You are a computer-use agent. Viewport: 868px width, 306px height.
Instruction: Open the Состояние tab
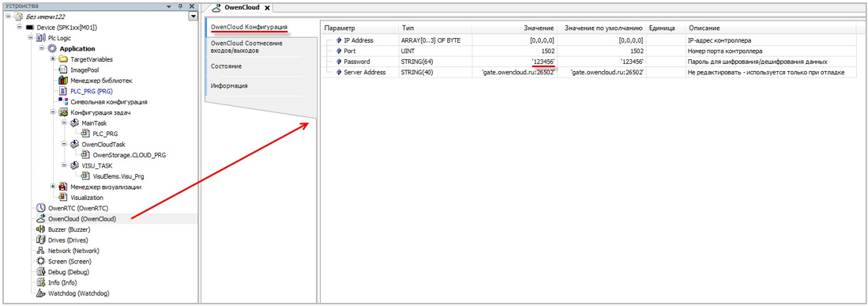pyautogui.click(x=227, y=66)
